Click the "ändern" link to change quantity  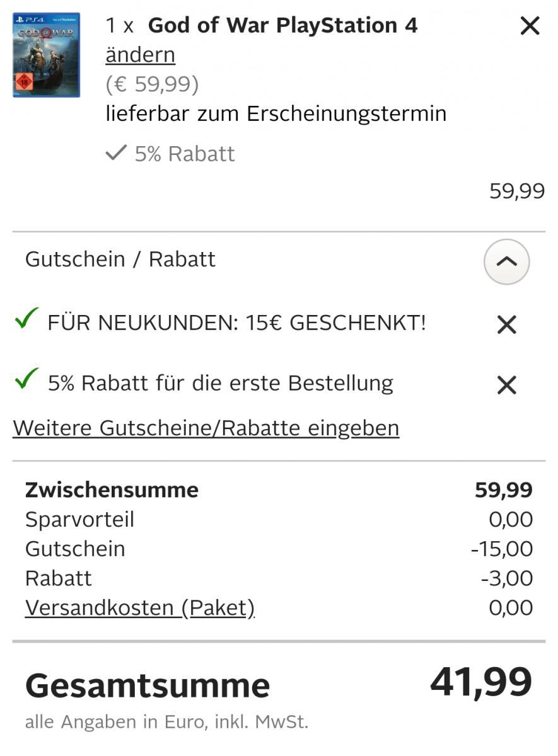click(140, 55)
